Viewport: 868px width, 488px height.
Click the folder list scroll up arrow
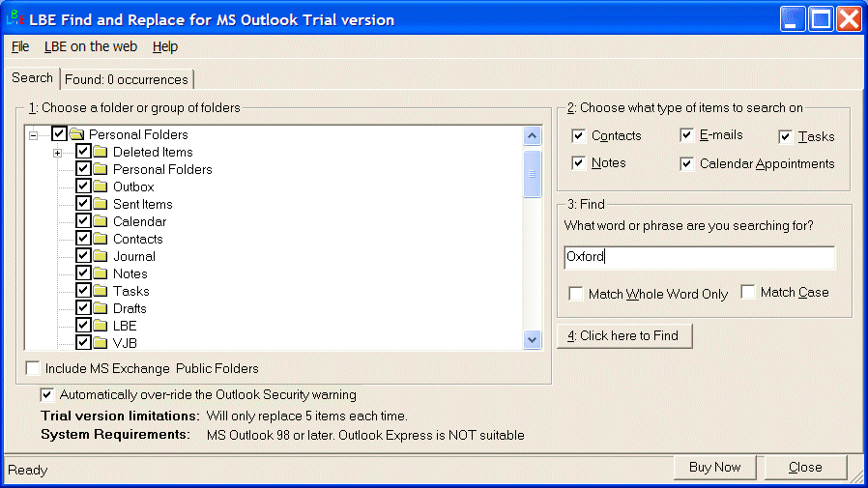(x=532, y=136)
